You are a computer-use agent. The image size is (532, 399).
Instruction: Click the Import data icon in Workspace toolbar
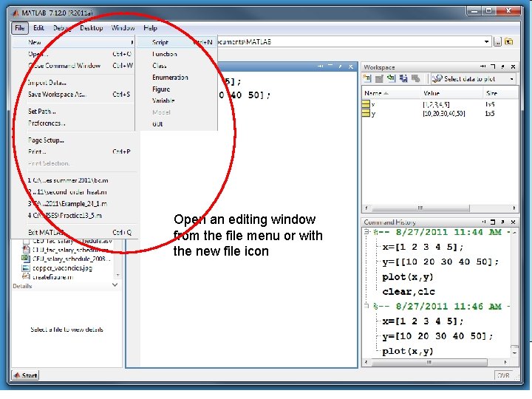tap(391, 79)
